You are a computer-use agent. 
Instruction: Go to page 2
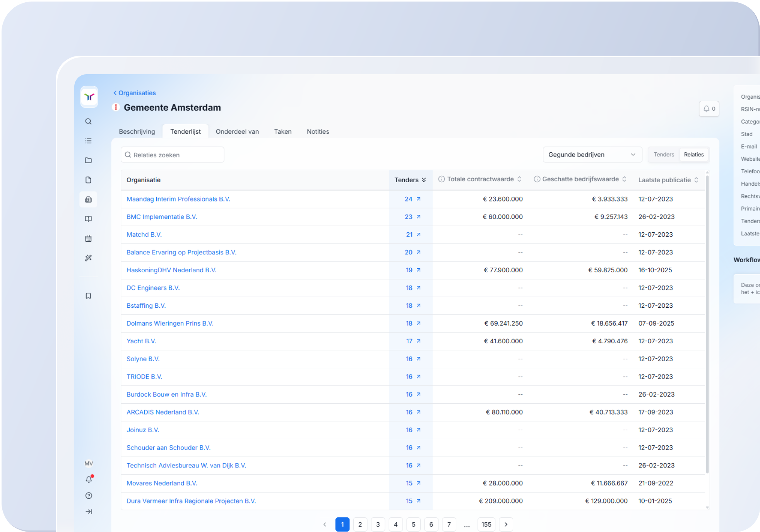(x=360, y=525)
